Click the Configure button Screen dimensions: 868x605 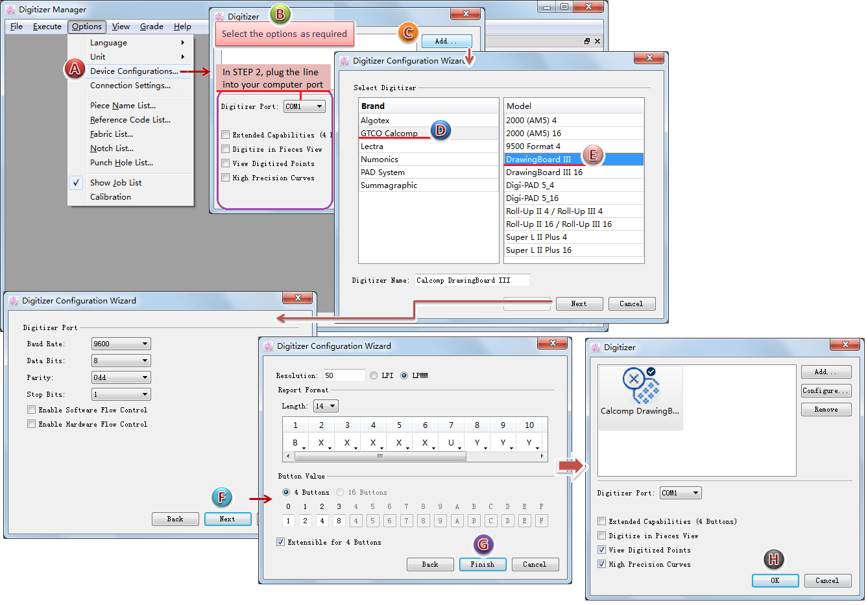pos(825,390)
